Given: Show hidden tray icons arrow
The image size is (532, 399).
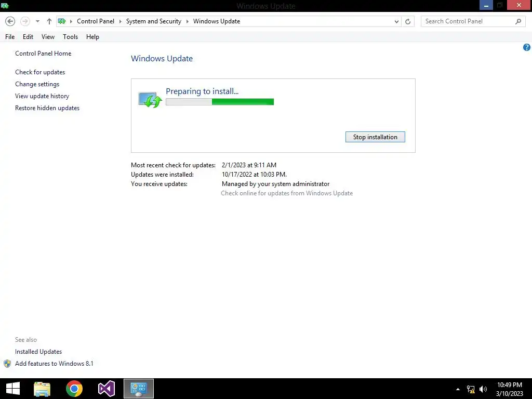Looking at the screenshot, I should point(458,389).
